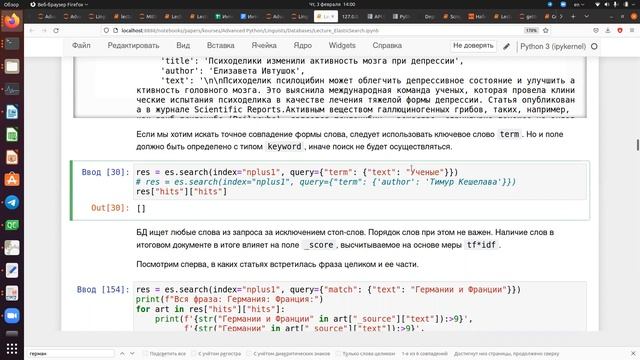
Task: Click the Out[30] output prompt
Action: [110, 208]
